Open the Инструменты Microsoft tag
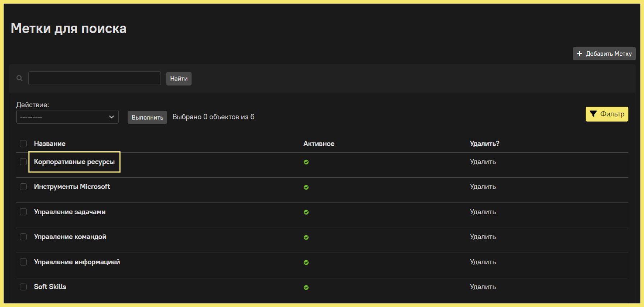644x307 pixels. coord(72,187)
